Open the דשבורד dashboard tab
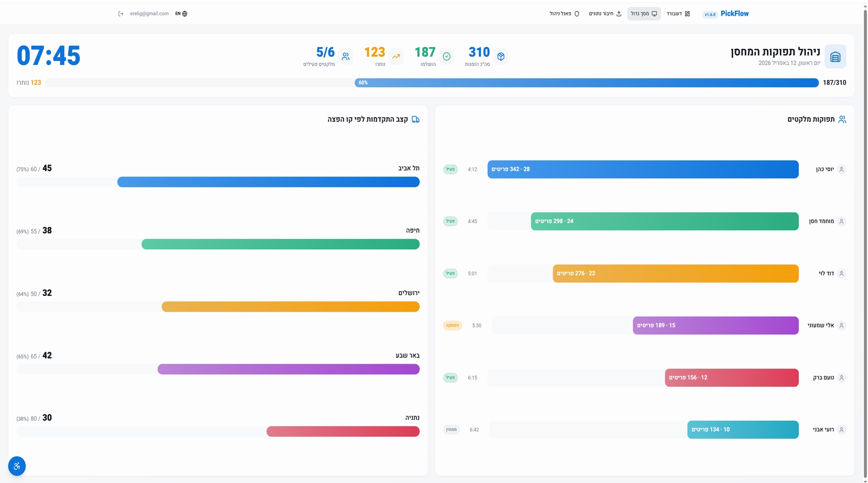This screenshot has height=483, width=868. (678, 14)
